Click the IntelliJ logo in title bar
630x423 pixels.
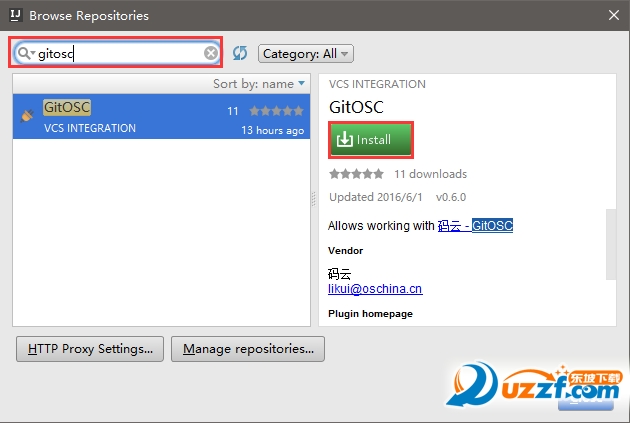pos(16,15)
